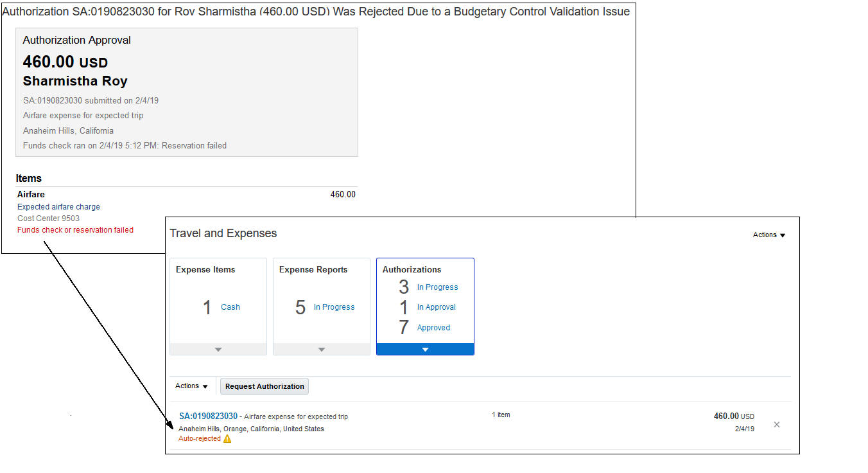868x473 pixels.
Task: Show In Approval authorizations
Action: (436, 307)
